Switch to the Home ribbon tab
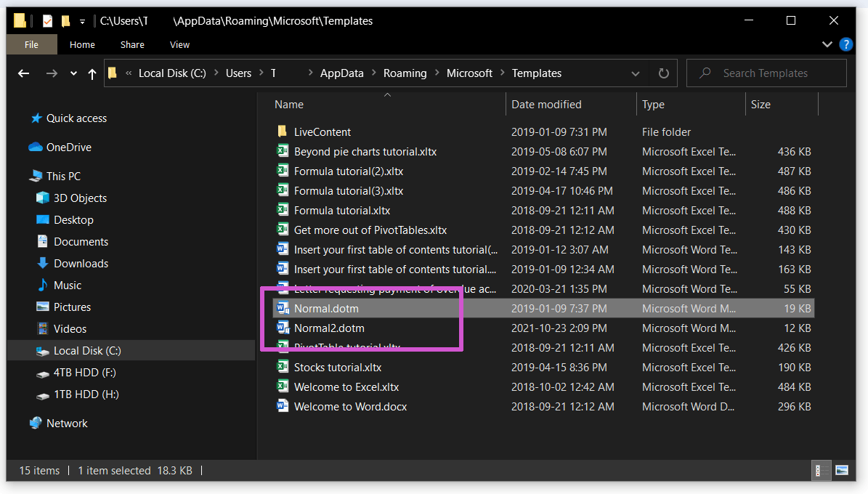The image size is (868, 494). pos(82,44)
